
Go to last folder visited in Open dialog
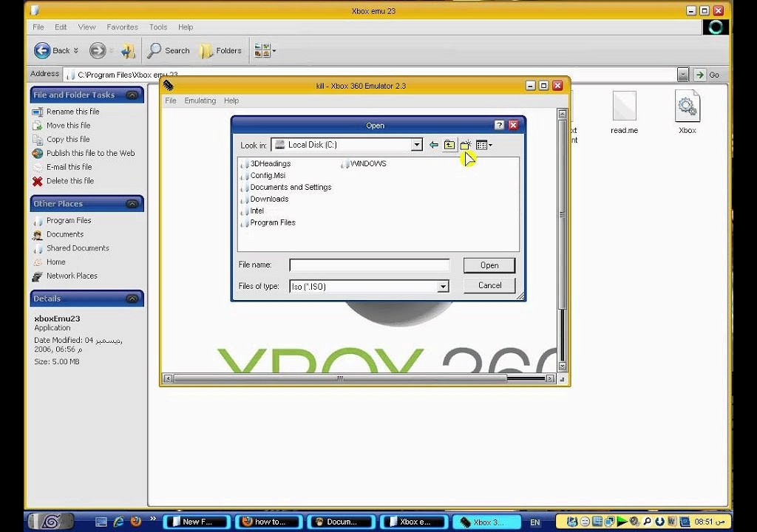pos(433,145)
